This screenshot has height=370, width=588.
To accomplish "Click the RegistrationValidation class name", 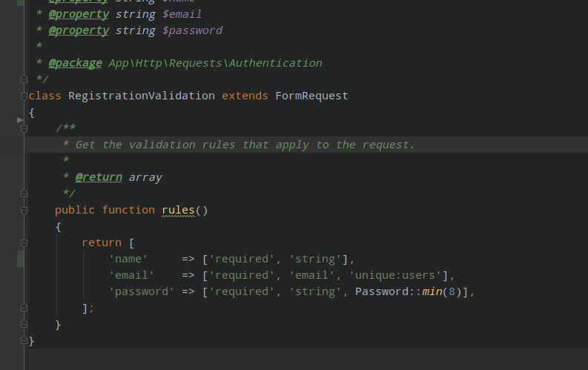I will (x=142, y=96).
